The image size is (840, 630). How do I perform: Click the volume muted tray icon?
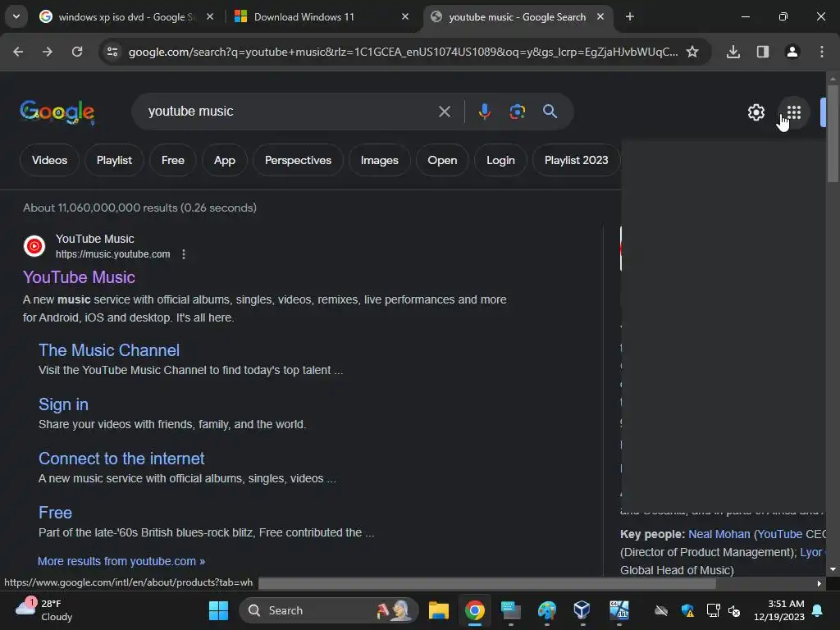734,610
